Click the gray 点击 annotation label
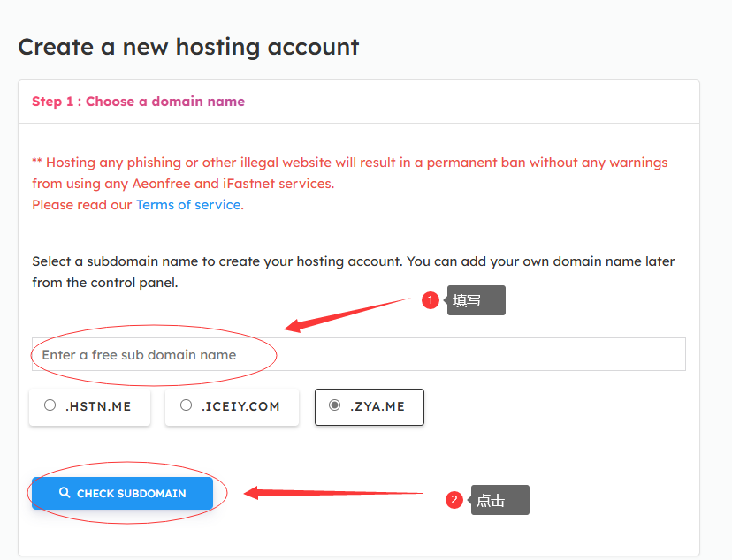The width and height of the screenshot is (732, 560). coord(499,500)
